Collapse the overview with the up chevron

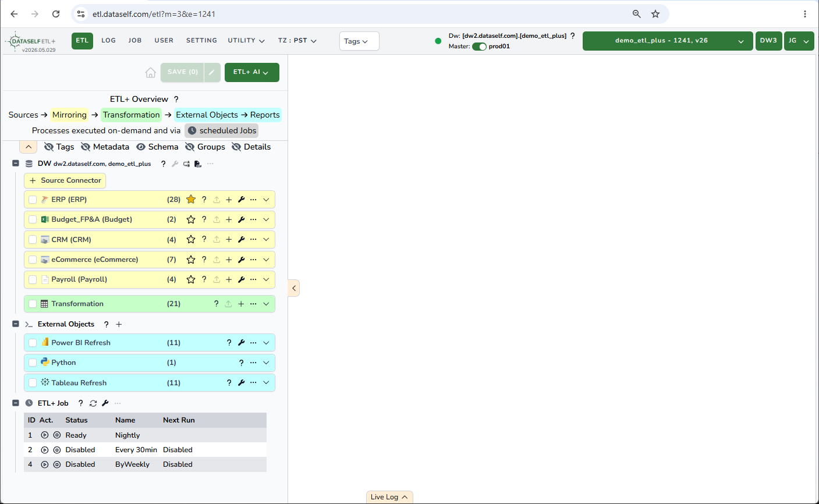pyautogui.click(x=29, y=147)
